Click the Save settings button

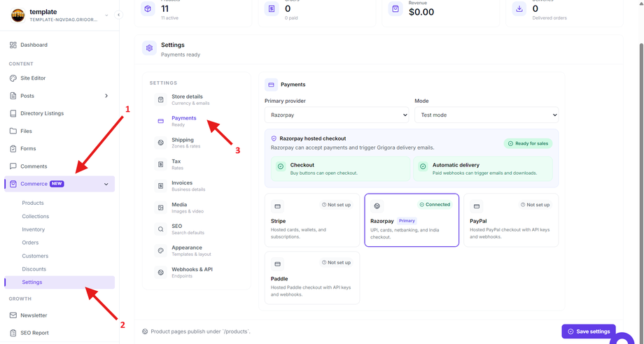589,331
